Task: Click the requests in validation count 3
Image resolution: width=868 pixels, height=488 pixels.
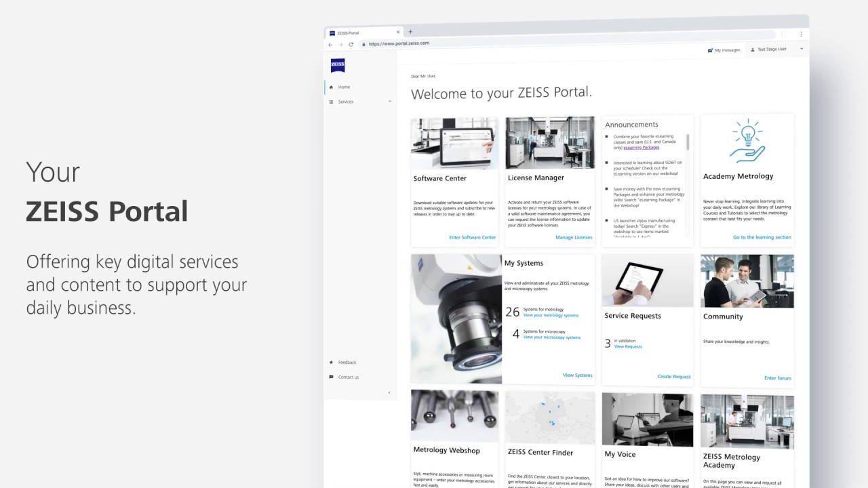Action: [x=608, y=344]
